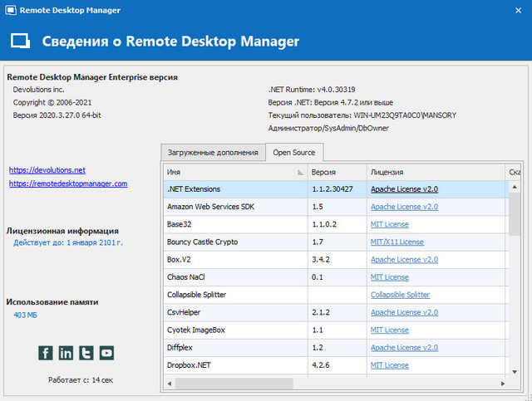Click the Текущий пользователь line
532x401 pixels.
pyautogui.click(x=362, y=115)
